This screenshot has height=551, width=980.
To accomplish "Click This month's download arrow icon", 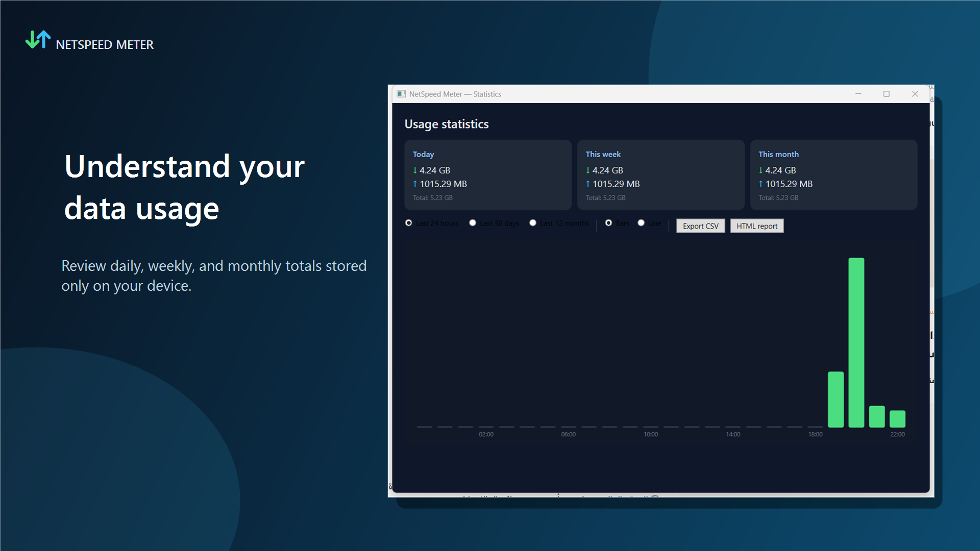I will [761, 170].
